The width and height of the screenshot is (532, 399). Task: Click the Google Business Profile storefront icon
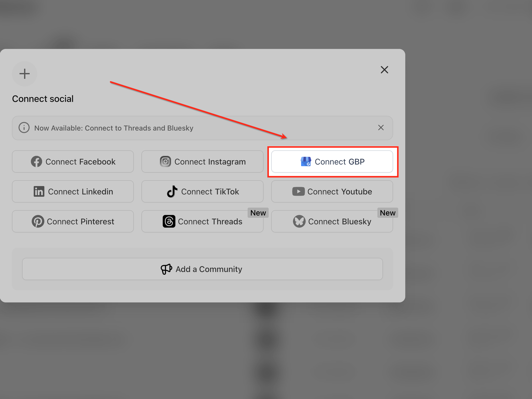tap(306, 161)
